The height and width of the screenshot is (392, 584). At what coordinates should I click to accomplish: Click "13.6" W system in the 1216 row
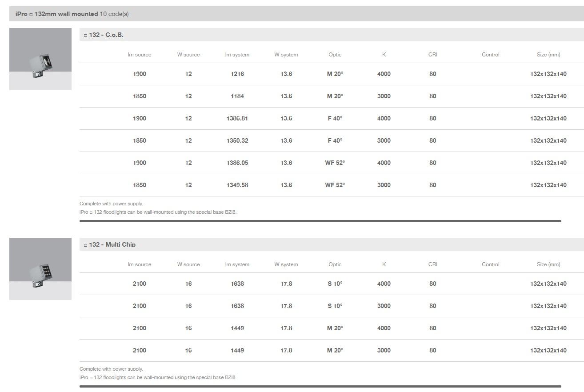[286, 74]
